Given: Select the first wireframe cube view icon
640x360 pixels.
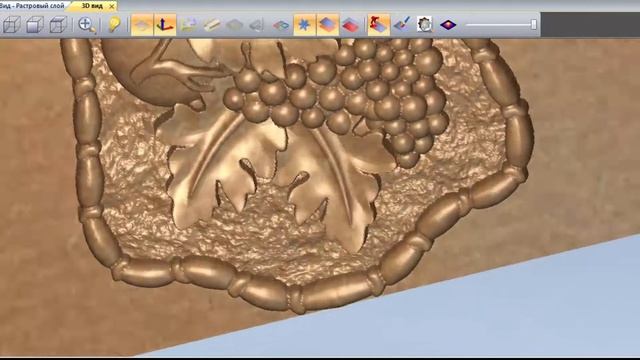Looking at the screenshot, I should (12, 25).
